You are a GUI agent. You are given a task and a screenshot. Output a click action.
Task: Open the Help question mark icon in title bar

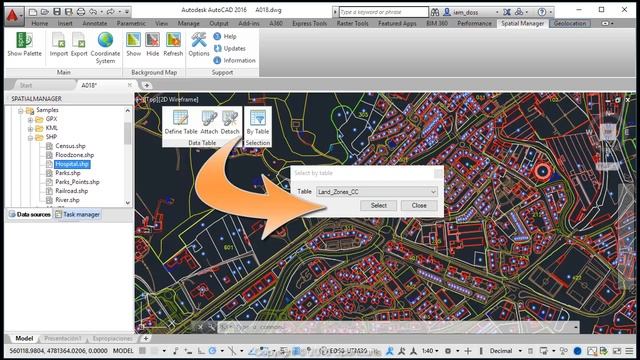[x=542, y=12]
